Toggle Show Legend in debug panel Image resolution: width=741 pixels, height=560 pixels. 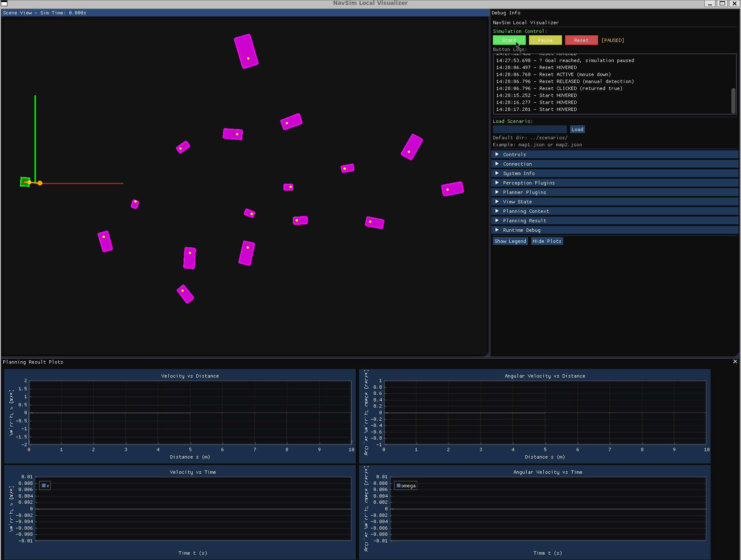point(510,241)
